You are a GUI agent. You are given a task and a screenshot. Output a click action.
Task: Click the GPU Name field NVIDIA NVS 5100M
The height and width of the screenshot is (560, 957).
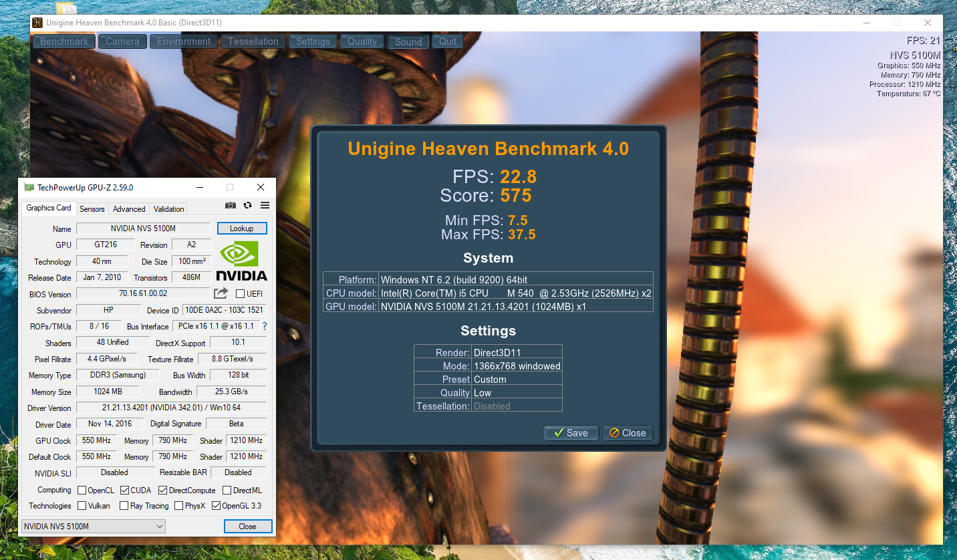coord(143,229)
